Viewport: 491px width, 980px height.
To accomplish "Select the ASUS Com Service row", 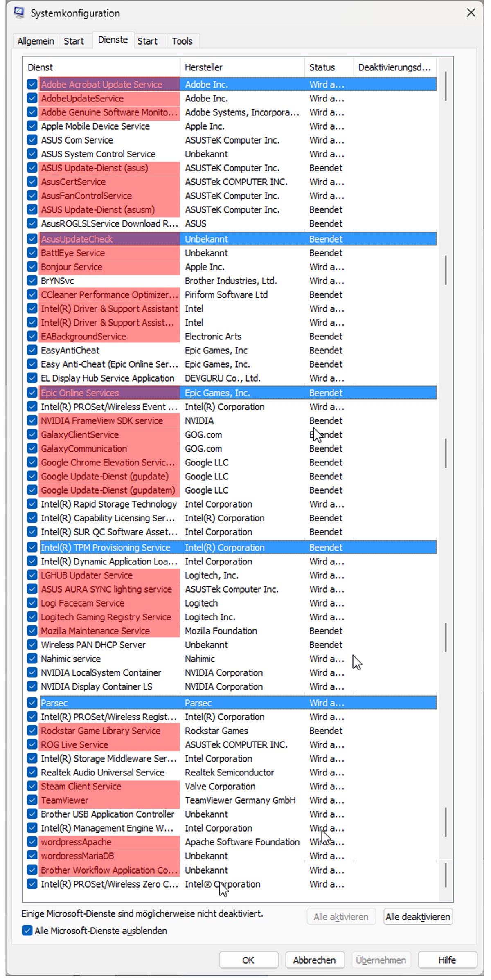I will (232, 140).
